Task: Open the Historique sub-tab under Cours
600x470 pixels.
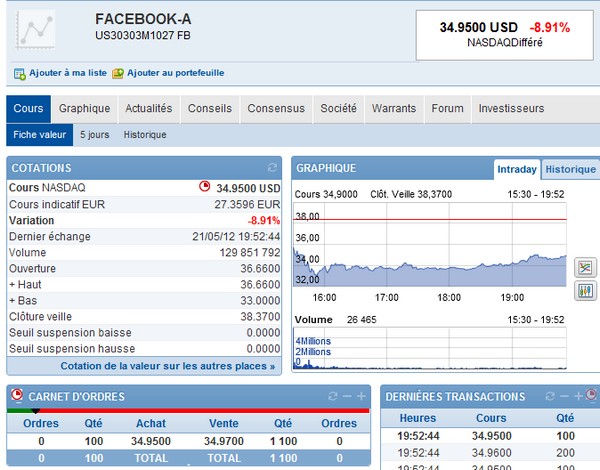Action: (145, 135)
